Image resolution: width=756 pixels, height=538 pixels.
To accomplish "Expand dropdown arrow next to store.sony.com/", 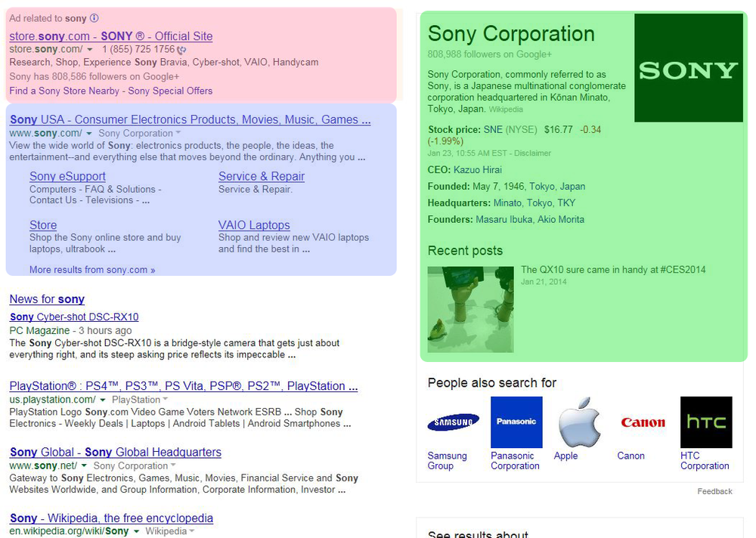I will (90, 50).
